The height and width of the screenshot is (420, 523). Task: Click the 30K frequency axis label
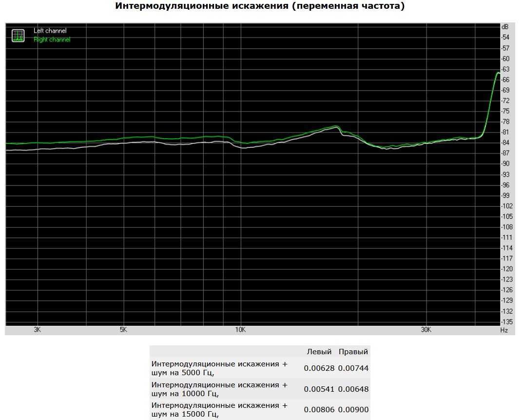(426, 330)
